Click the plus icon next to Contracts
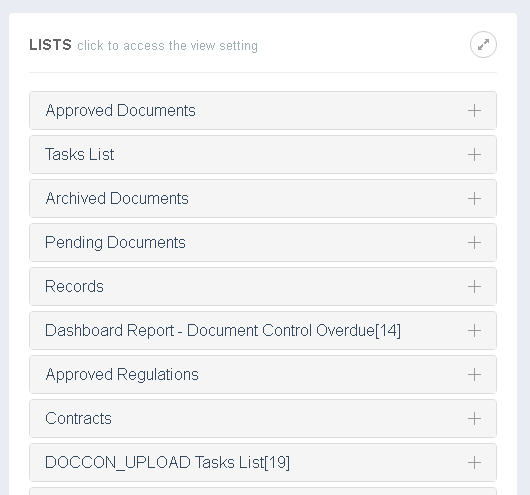This screenshot has height=495, width=530. coord(474,418)
